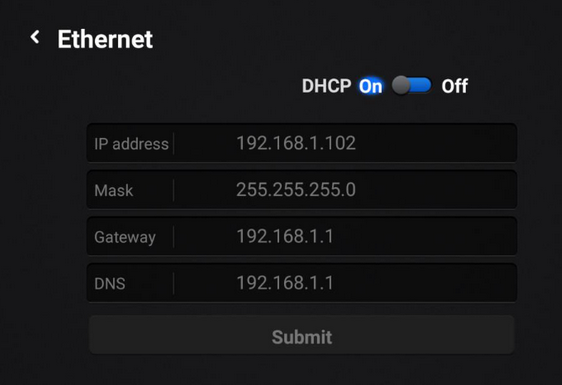Screen dimensions: 562x385
Task: Click the Ethernet page title
Action: tap(105, 39)
